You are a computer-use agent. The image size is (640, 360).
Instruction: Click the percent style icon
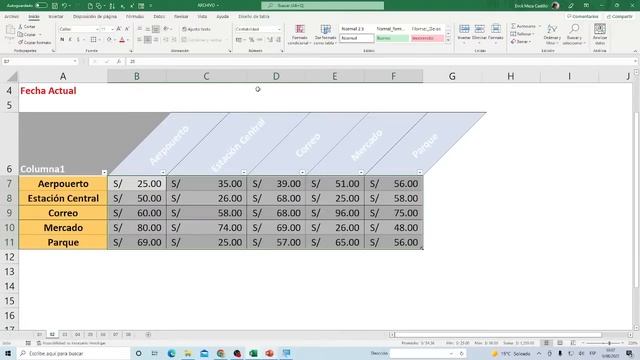tap(251, 40)
